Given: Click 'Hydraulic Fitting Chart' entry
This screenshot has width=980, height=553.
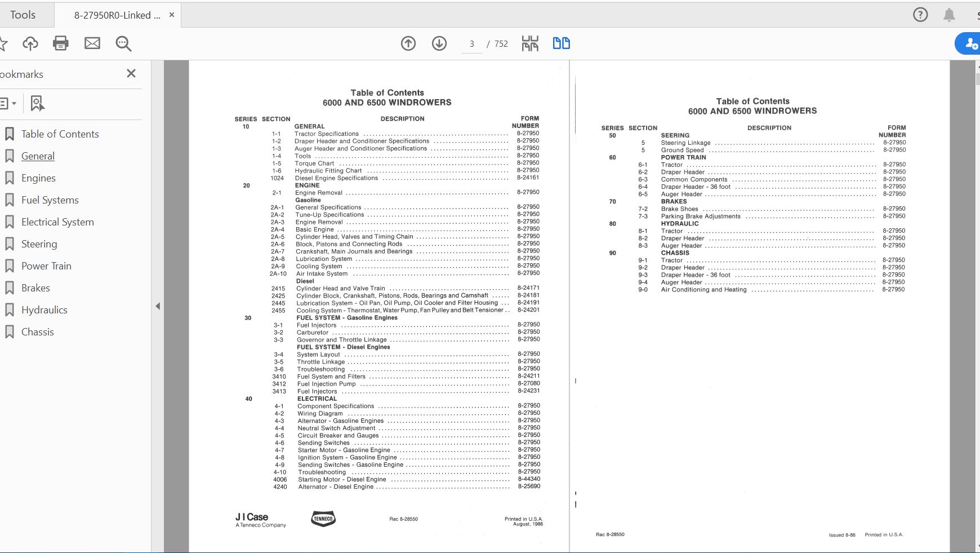Looking at the screenshot, I should click(328, 171).
